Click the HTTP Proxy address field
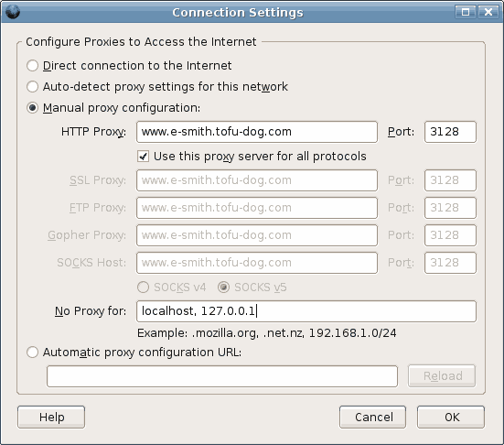 click(x=257, y=132)
